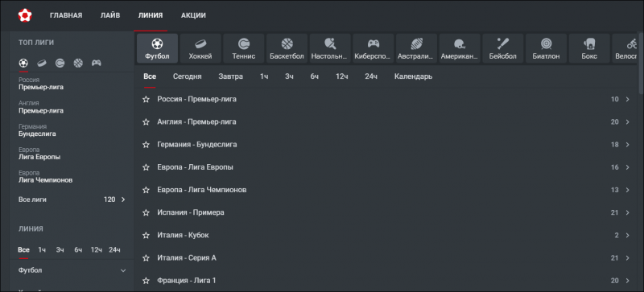Expand Англия - Премьер-лига row chevron
The image size is (644, 292).
point(627,122)
